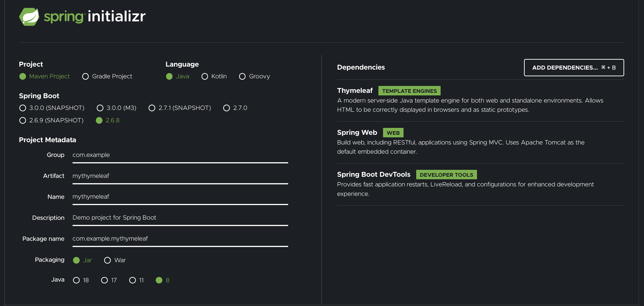
Task: Choose Java version 18
Action: 76,280
